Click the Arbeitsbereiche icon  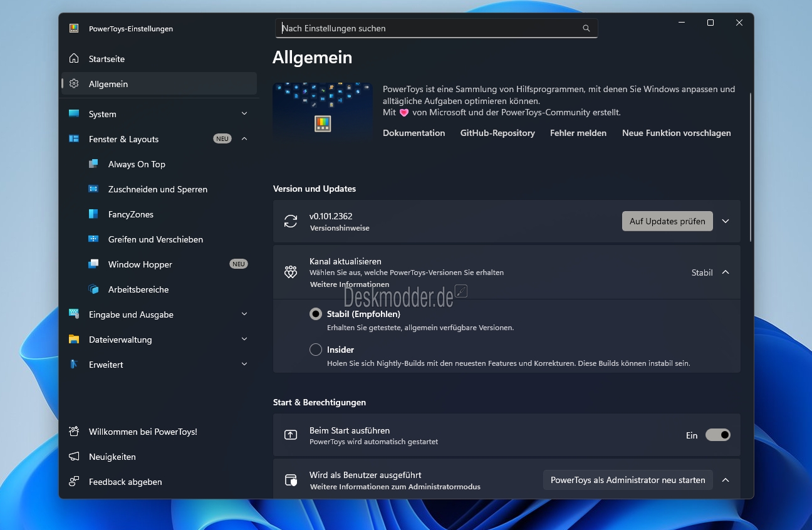click(93, 289)
